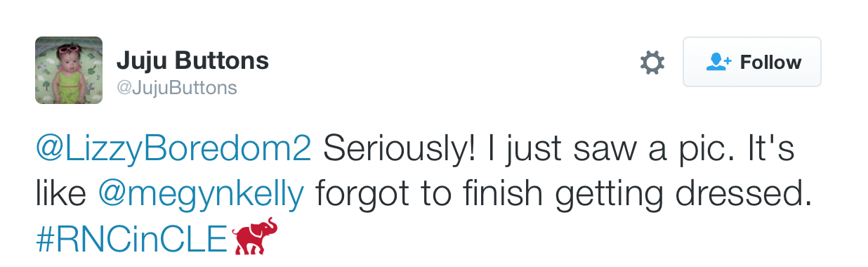The height and width of the screenshot is (267, 868).
Task: Open the Juju Buttons display name
Action: tap(192, 61)
